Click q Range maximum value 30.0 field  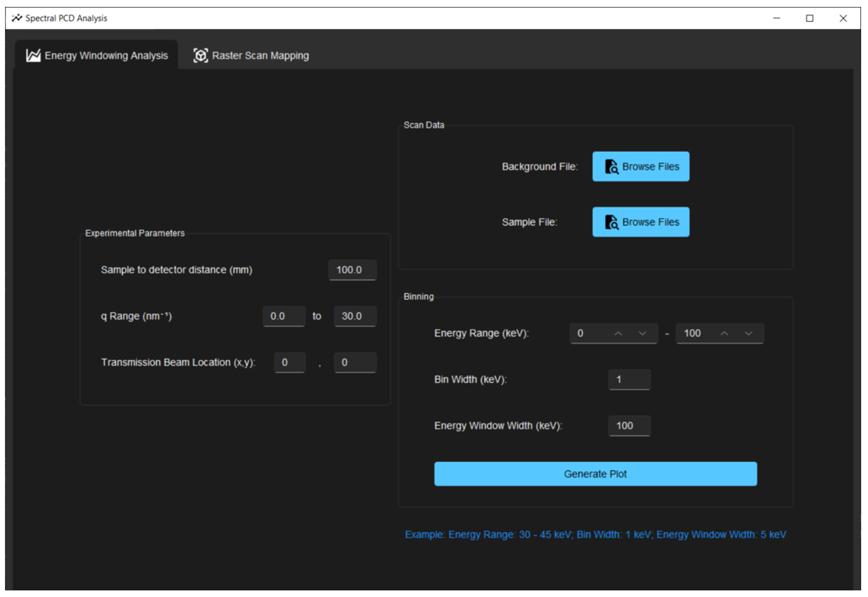click(x=355, y=316)
